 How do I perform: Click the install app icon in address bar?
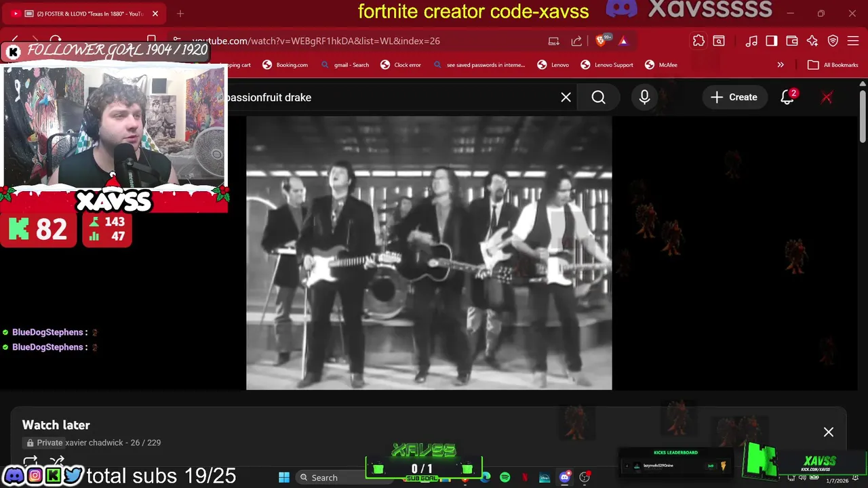coord(554,41)
